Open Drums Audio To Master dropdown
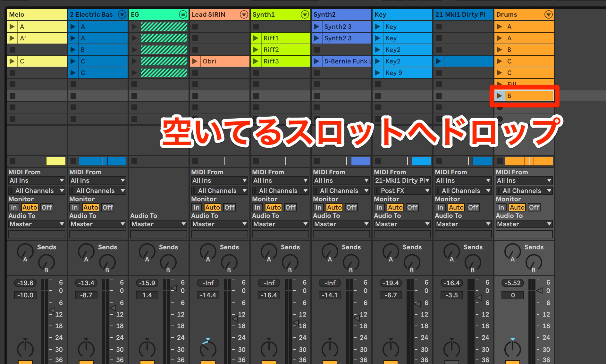606x364 pixels. pos(524,224)
